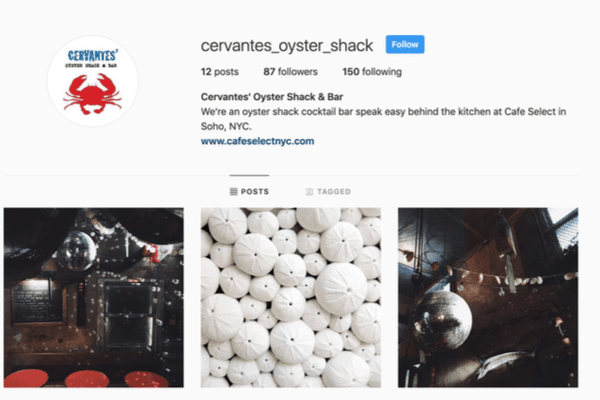Open the www.cafeselectnyc.com link
This screenshot has height=400, width=600.
258,141
